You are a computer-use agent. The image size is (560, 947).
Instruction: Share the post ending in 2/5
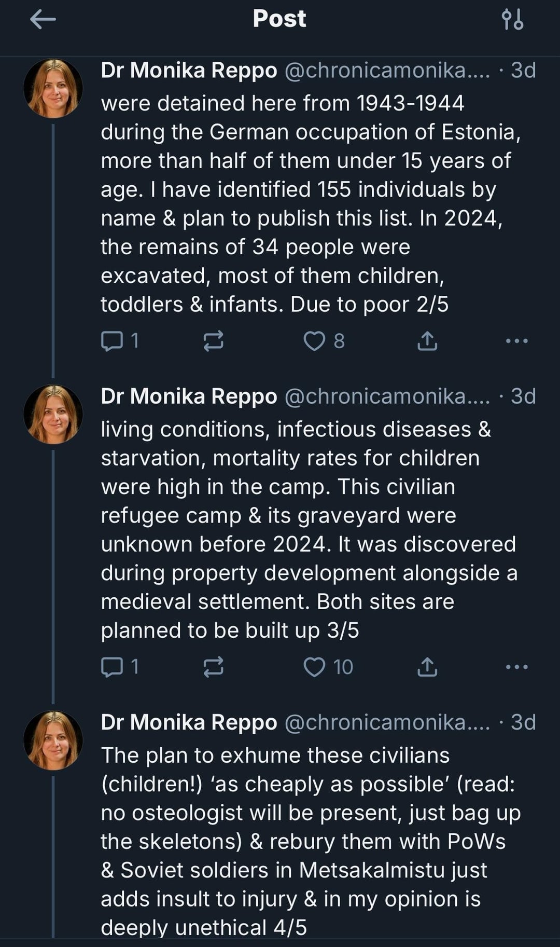(427, 341)
